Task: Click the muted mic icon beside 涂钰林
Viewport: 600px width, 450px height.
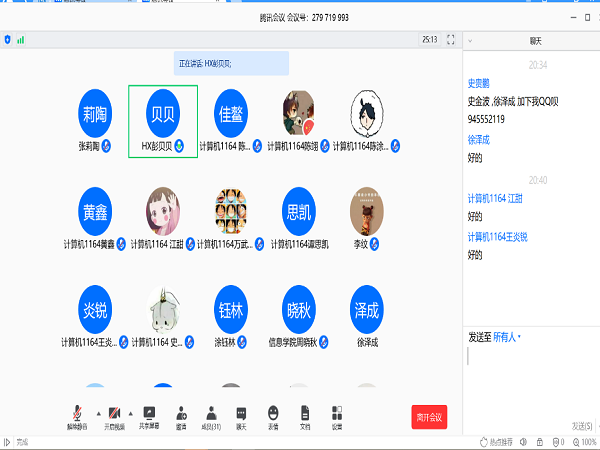Action: [x=242, y=342]
